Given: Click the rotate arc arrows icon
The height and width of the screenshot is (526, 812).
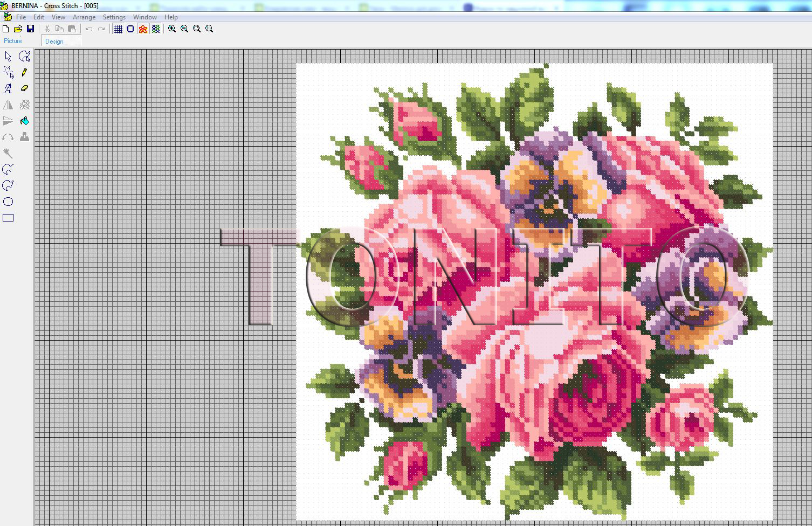Looking at the screenshot, I should 8,137.
